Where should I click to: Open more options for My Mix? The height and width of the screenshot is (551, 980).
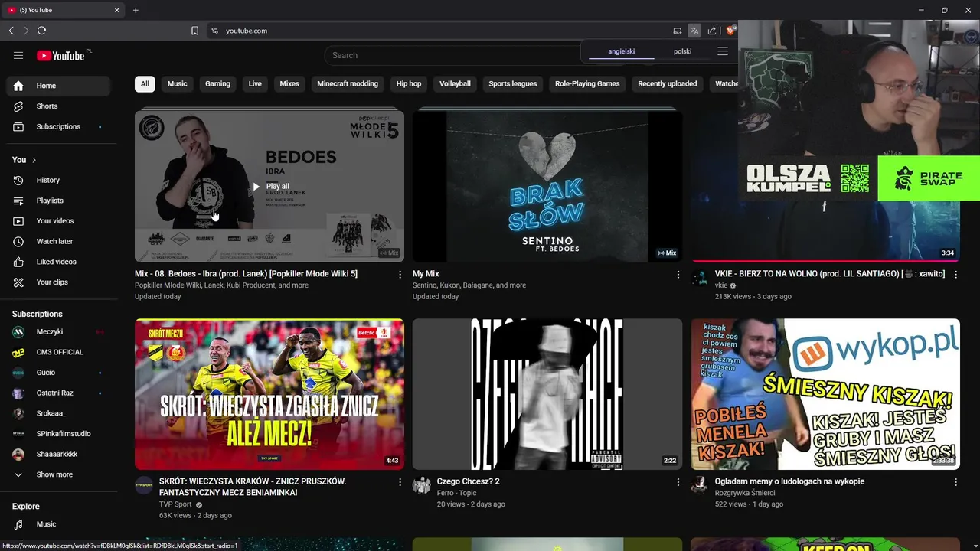pyautogui.click(x=678, y=274)
